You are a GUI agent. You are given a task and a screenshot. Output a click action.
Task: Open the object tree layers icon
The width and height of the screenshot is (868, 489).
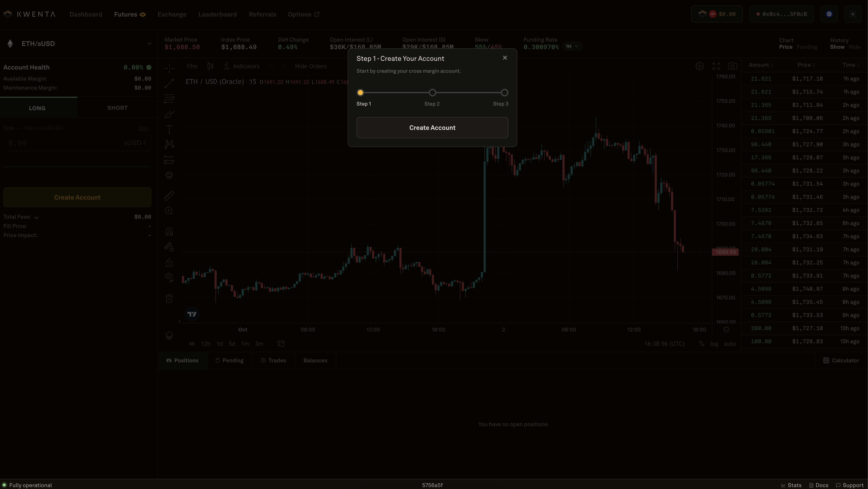[169, 335]
